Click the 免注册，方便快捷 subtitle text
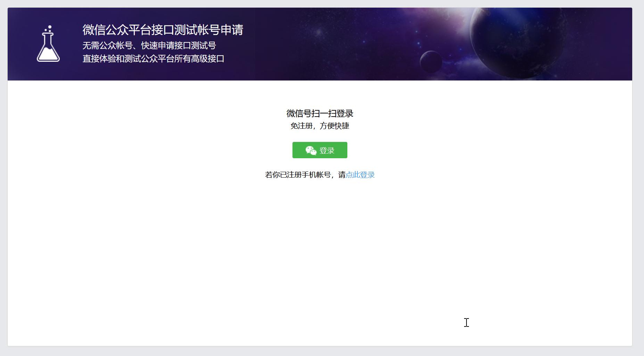 [320, 126]
